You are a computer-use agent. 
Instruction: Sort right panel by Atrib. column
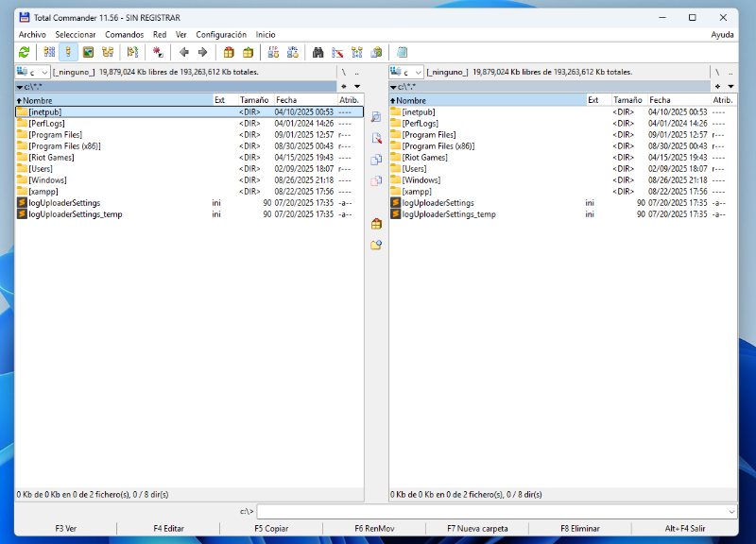click(724, 100)
